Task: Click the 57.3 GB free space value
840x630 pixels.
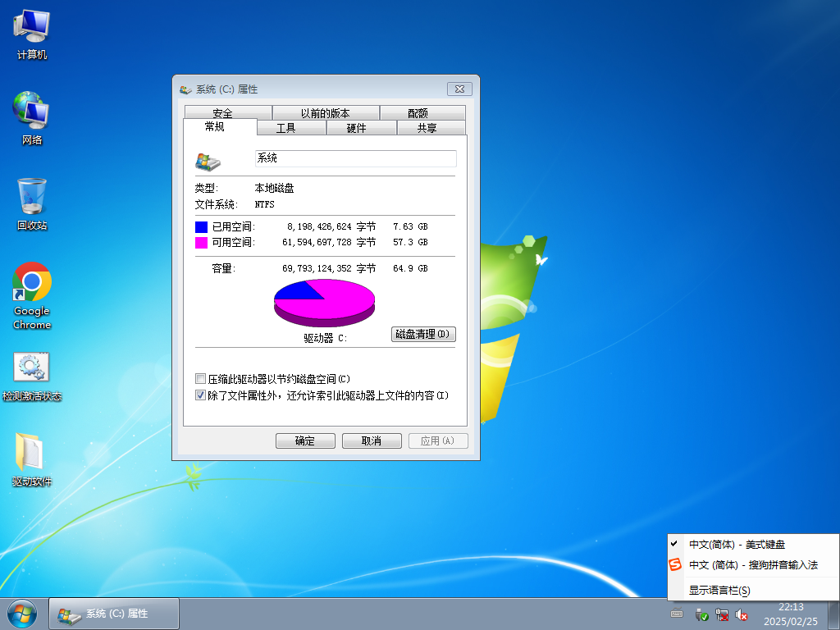Action: 410,242
